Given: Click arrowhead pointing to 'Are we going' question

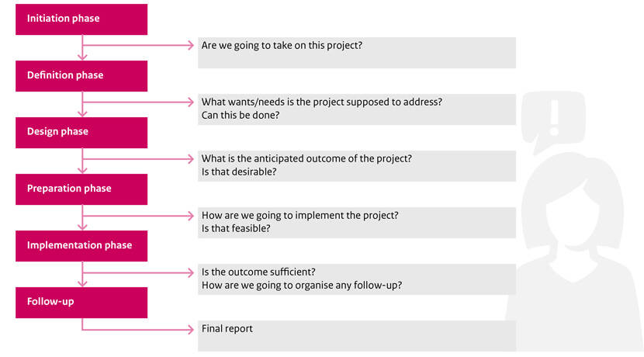Looking at the screenshot, I should click(x=191, y=45).
